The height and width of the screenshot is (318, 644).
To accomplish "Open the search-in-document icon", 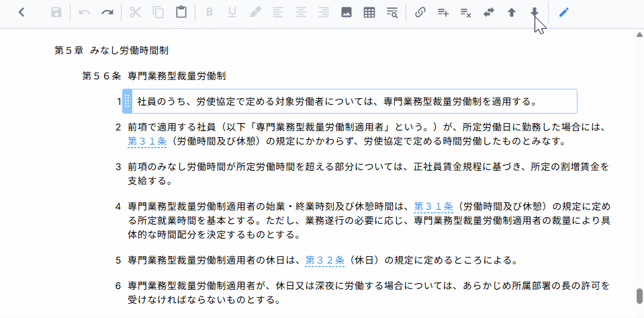I will [x=392, y=12].
